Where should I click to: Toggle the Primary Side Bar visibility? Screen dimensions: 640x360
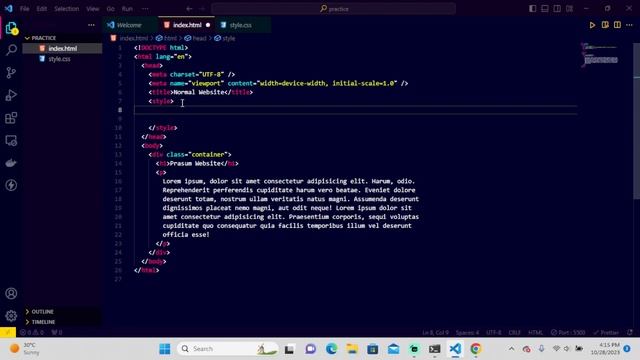coord(533,9)
